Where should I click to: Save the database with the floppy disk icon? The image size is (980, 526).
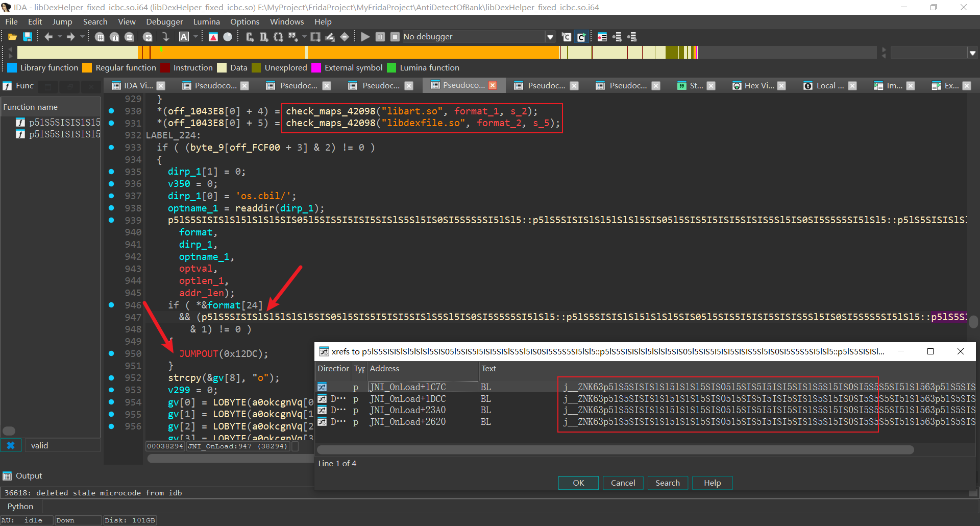[x=28, y=37]
